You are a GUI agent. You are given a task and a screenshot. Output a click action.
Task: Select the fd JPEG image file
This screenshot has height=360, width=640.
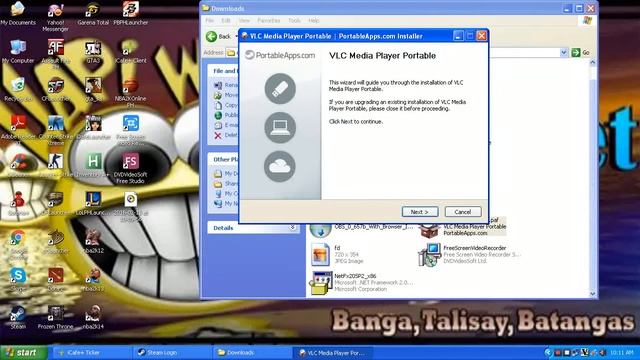tap(337, 254)
